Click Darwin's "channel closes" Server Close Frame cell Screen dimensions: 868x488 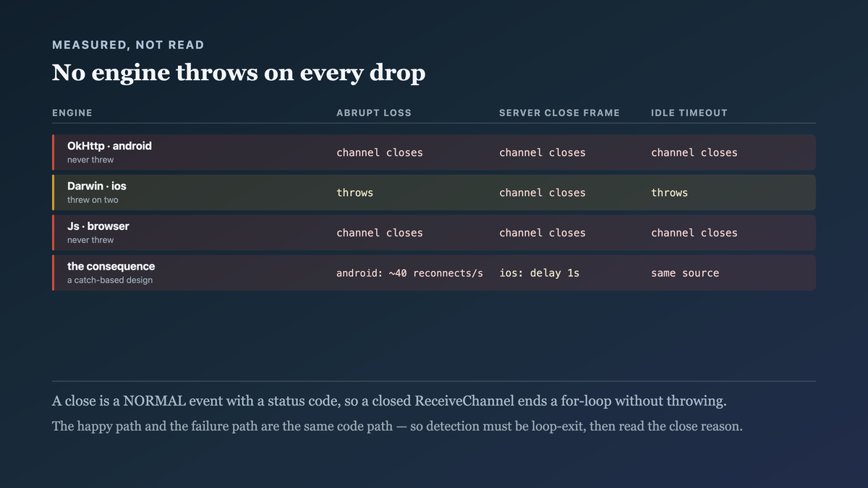point(542,193)
